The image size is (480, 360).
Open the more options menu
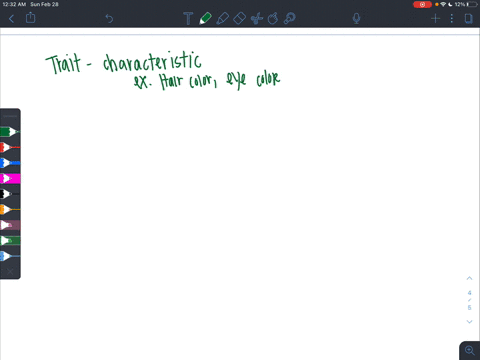452,18
